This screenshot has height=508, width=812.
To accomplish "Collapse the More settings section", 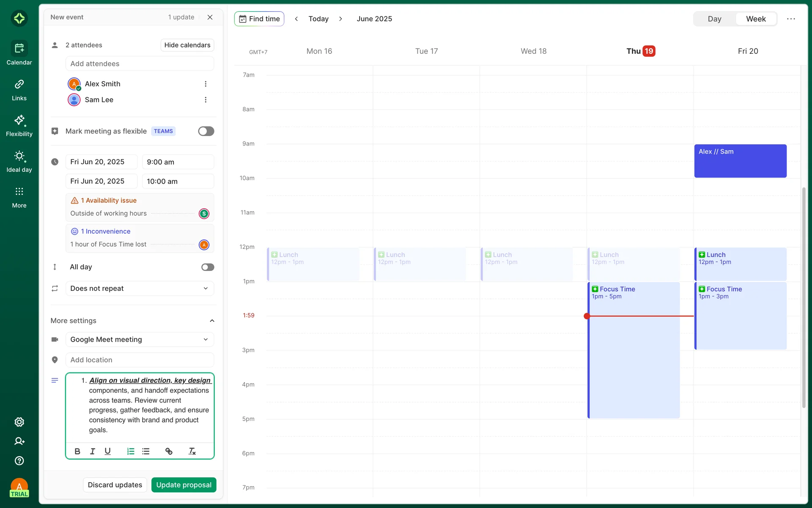I will click(x=212, y=321).
